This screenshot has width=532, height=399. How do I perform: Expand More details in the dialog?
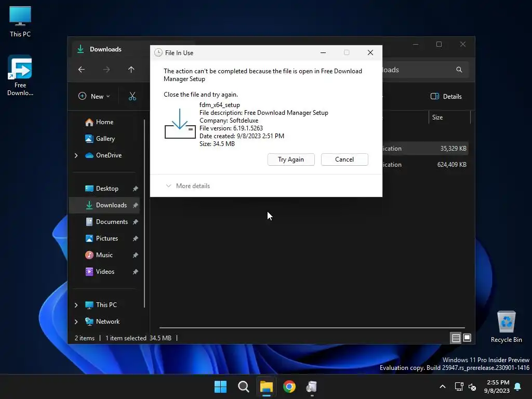coord(188,186)
